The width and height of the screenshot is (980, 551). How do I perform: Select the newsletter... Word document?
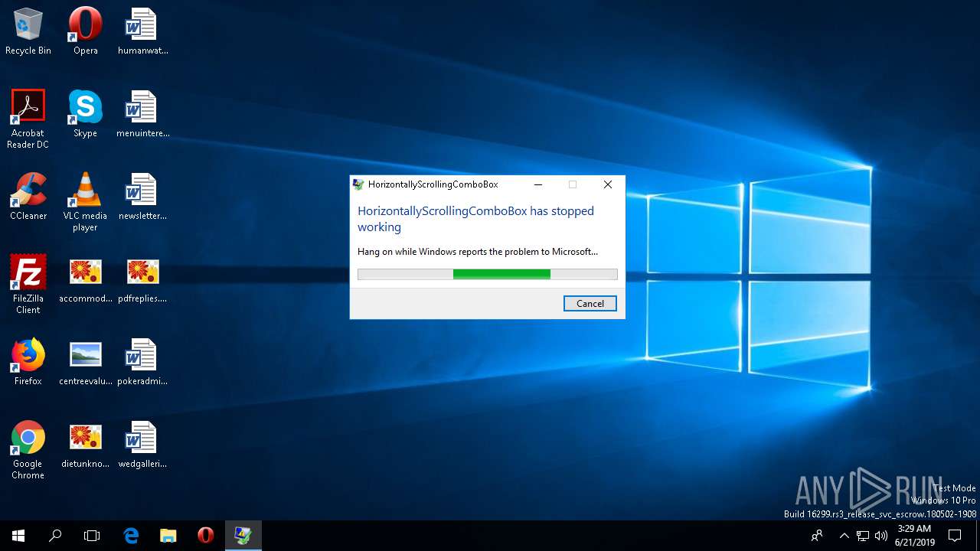click(142, 197)
